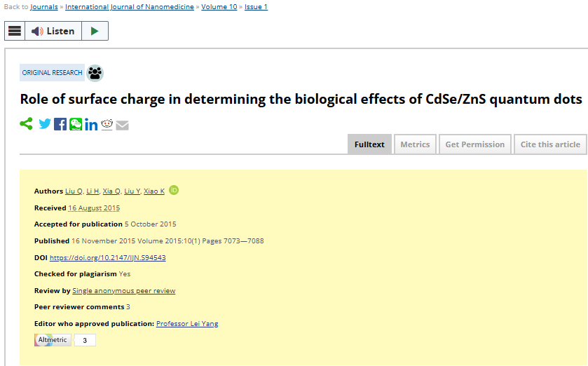The width and height of the screenshot is (588, 366).
Task: Open Single anonymous peer review link
Action: click(x=124, y=290)
